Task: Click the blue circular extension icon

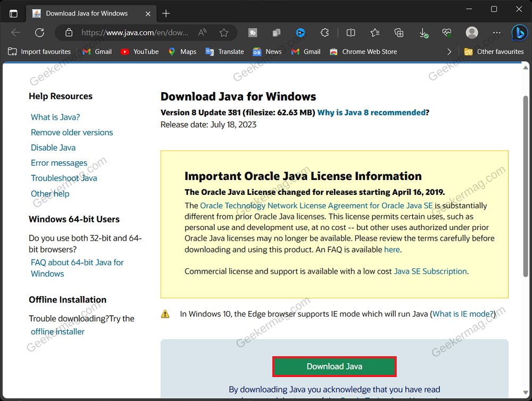Action: [301, 32]
